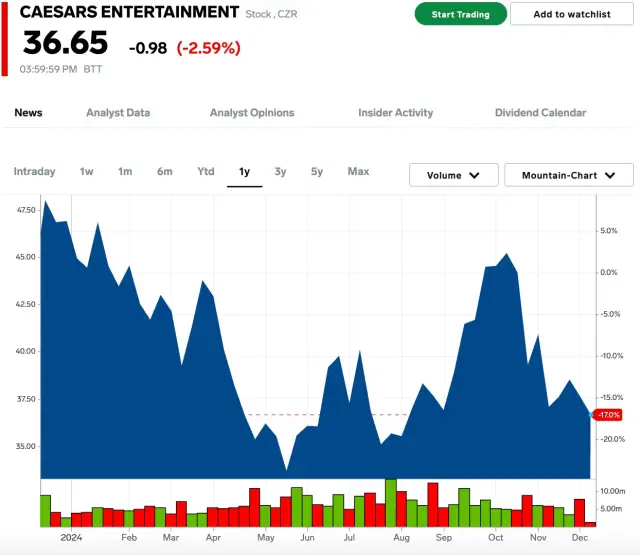Image resolution: width=640 pixels, height=555 pixels.
Task: Click the Start Trading button
Action: click(460, 14)
